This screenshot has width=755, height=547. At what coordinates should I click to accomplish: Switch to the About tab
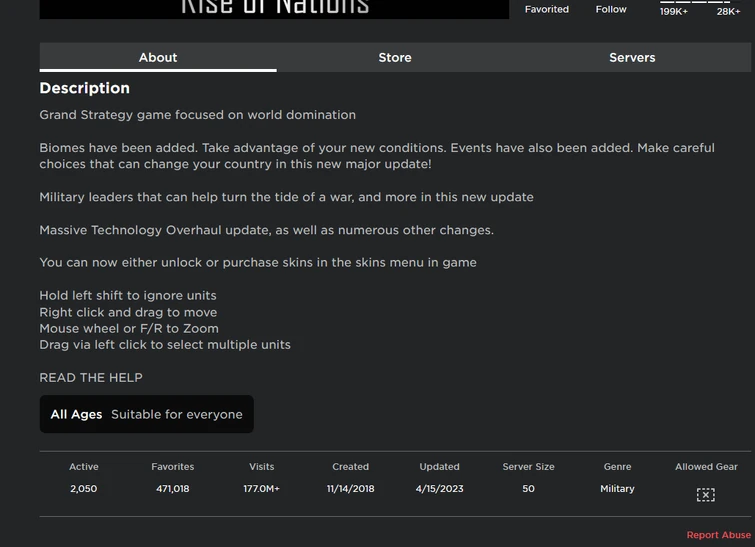[x=157, y=57]
